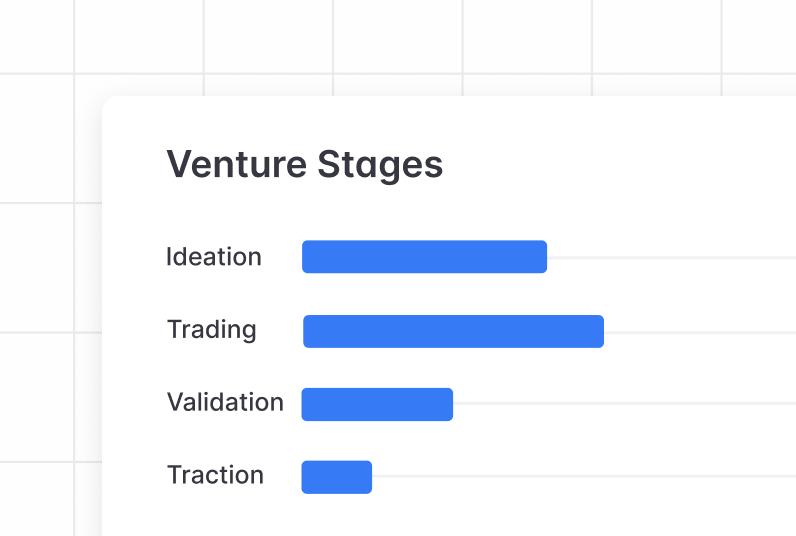Click the short blue Traction bar
Image resolution: width=796 pixels, height=536 pixels.
coord(336,477)
